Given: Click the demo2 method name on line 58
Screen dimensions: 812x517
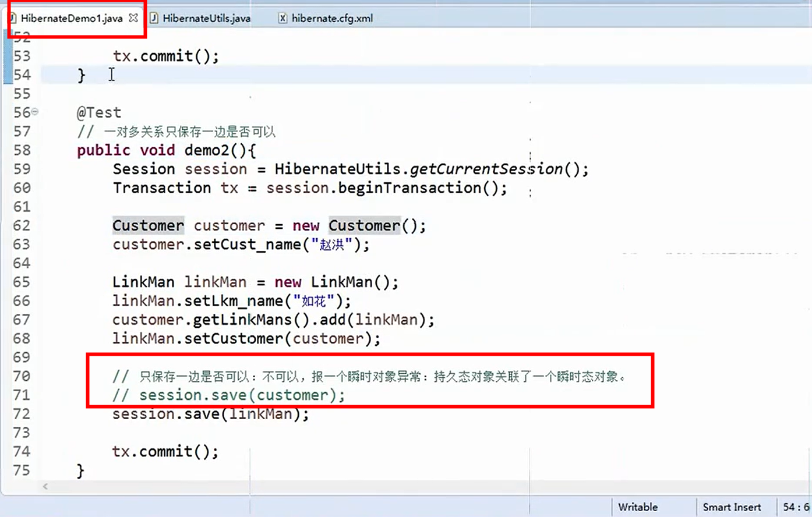Looking at the screenshot, I should point(206,150).
